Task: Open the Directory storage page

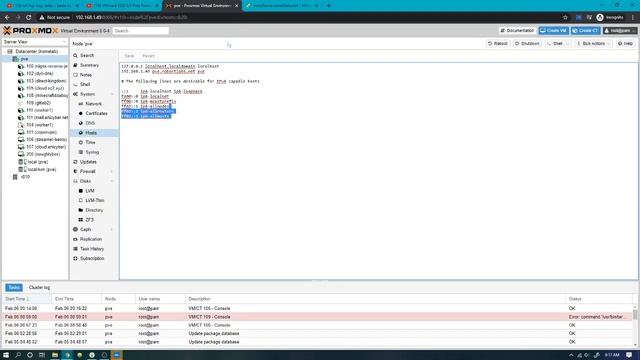Action: coord(94,210)
